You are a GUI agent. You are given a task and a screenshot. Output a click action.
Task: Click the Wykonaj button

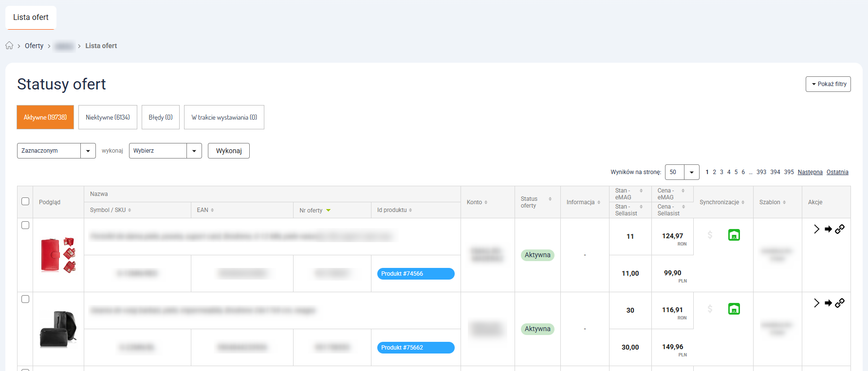coord(229,151)
